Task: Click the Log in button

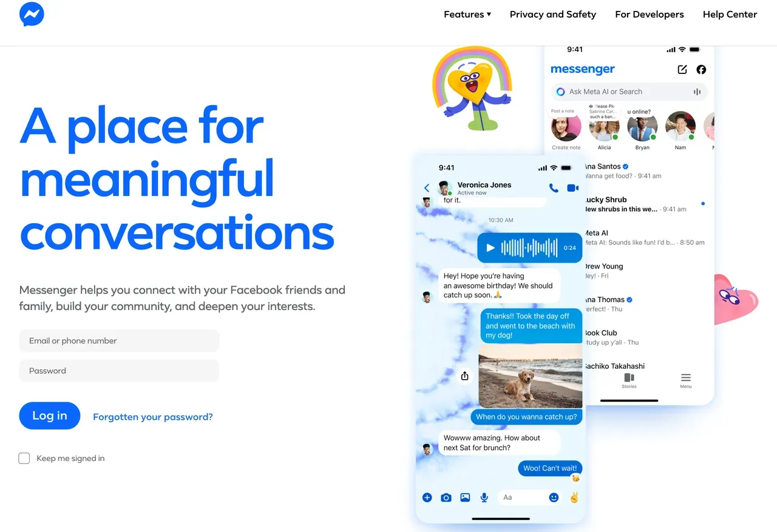Action: point(50,416)
